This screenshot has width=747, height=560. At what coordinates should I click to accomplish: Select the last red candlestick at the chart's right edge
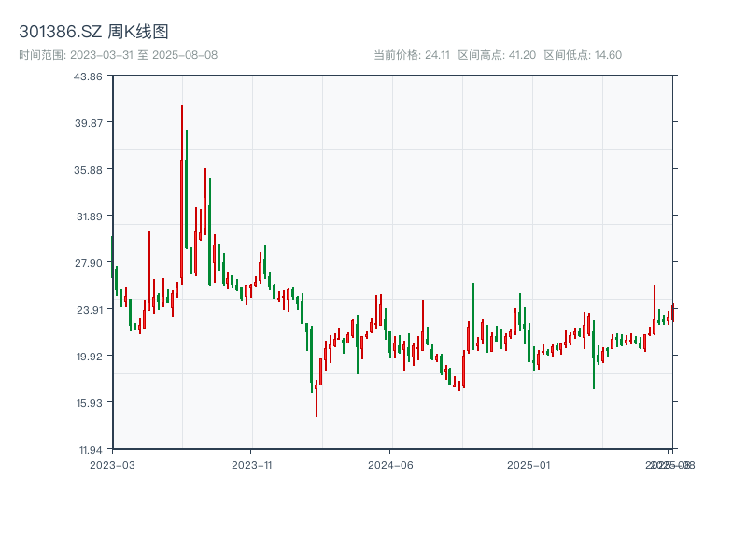pos(673,313)
